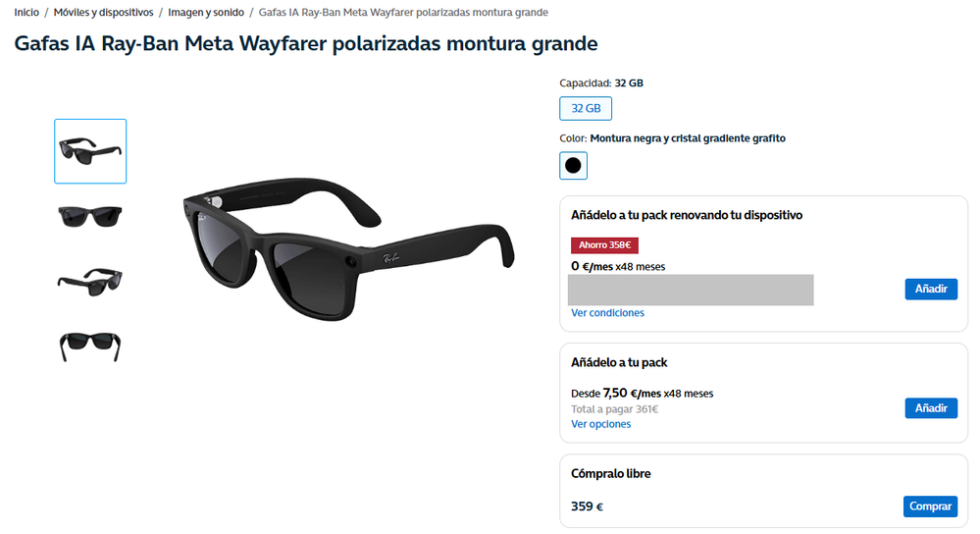Select the 32 GB capacity option
Viewport: 980px width, 534px height.
coord(586,108)
